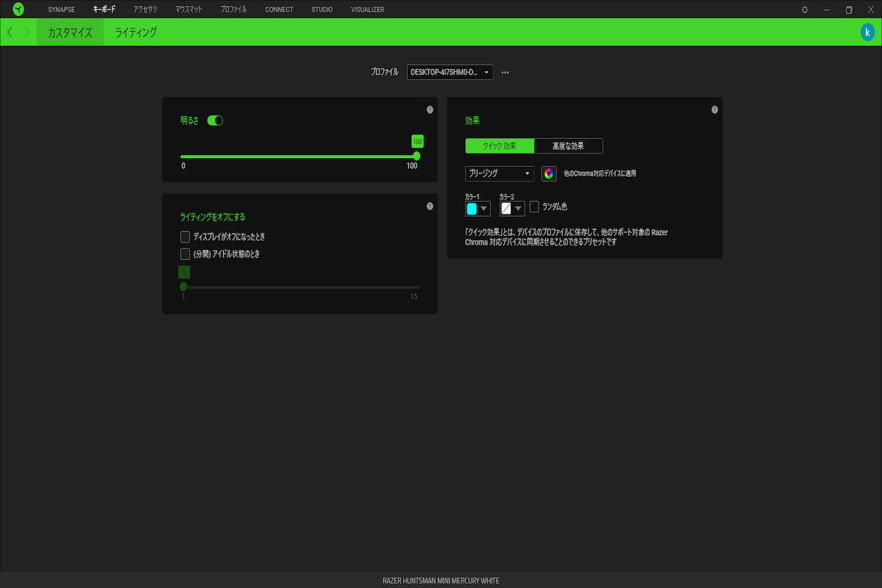
Task: Open the CONNECT tab
Action: click(279, 10)
